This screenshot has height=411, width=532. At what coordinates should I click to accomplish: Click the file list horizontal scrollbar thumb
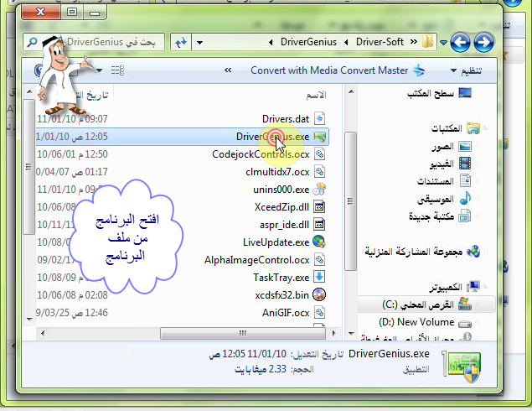pos(243,333)
